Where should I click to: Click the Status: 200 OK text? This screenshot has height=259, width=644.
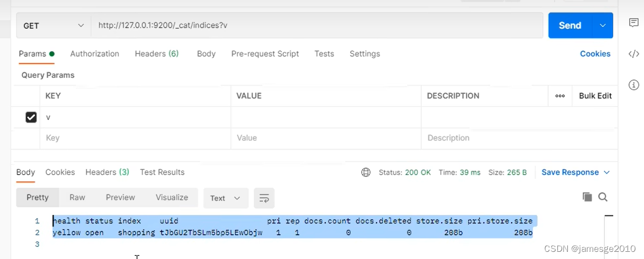pos(405,172)
